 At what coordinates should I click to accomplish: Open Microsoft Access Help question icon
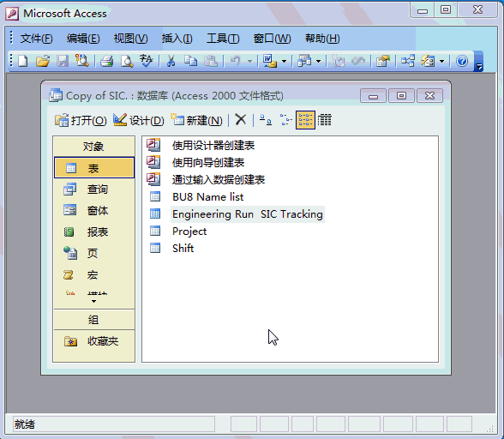coord(462,61)
